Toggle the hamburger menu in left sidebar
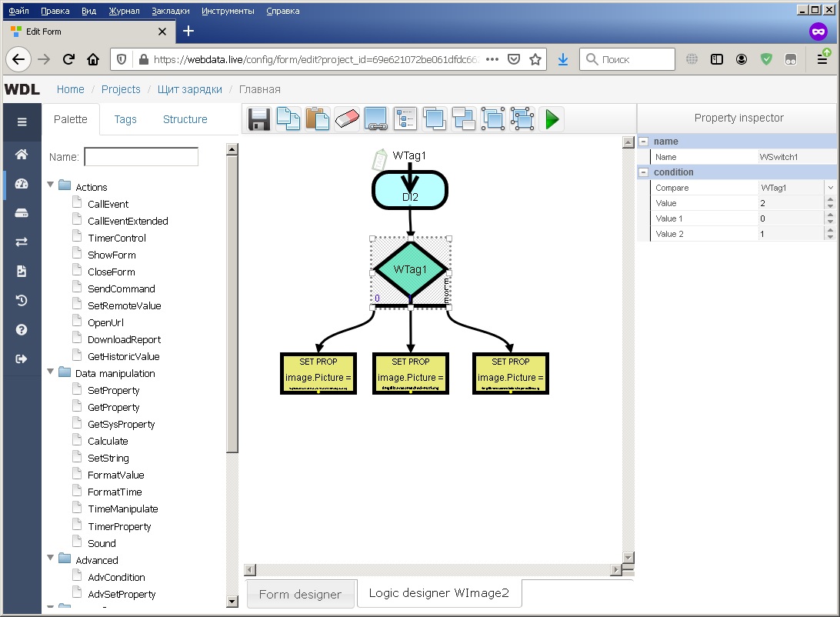Viewport: 840px width, 617px height. tap(22, 122)
